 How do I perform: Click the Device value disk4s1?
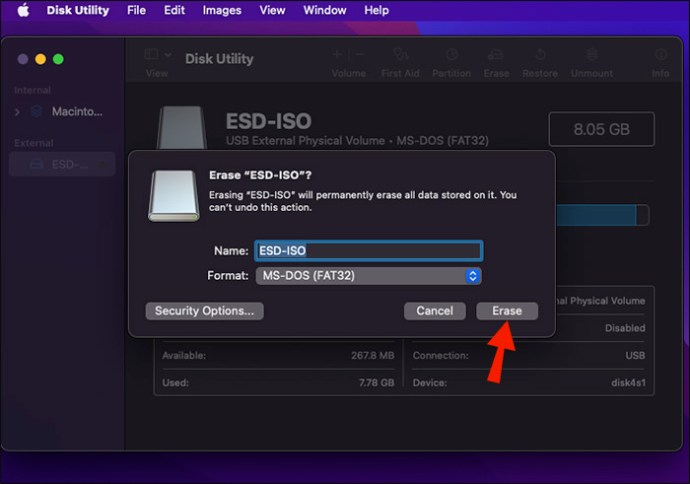[x=628, y=383]
